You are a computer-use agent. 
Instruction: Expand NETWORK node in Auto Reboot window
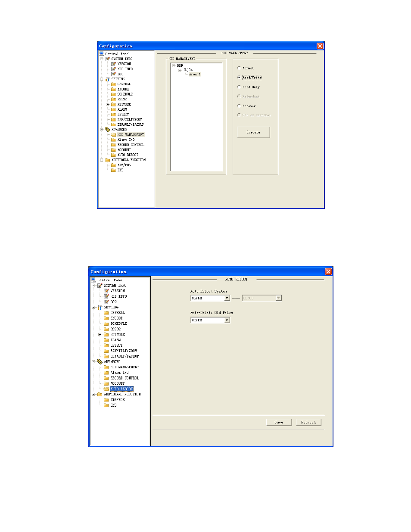point(100,335)
